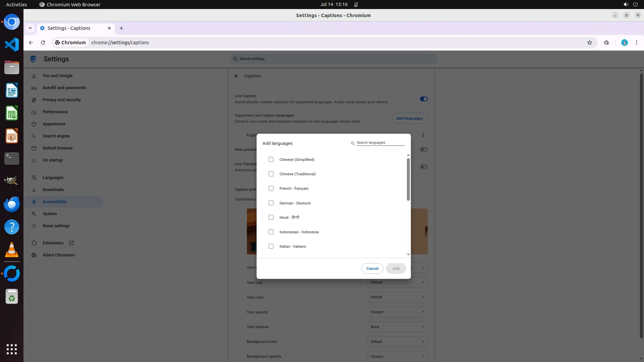Open the Background color dropdown
644x362 pixels.
tap(397, 342)
